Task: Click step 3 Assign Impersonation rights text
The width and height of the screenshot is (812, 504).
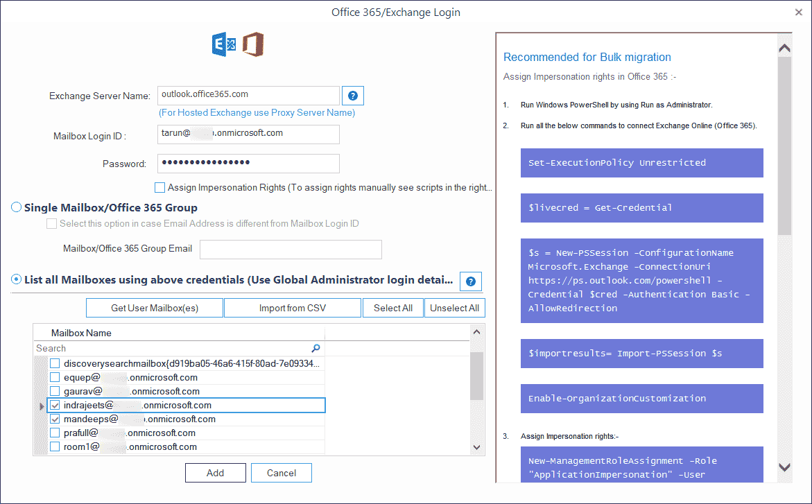Action: click(569, 436)
